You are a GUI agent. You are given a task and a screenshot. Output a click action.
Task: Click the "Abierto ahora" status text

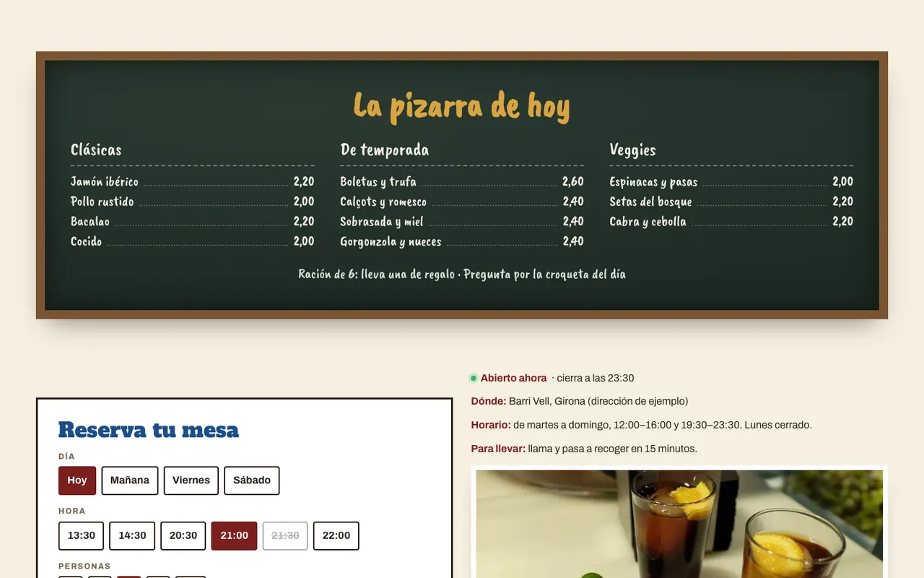[x=514, y=378]
